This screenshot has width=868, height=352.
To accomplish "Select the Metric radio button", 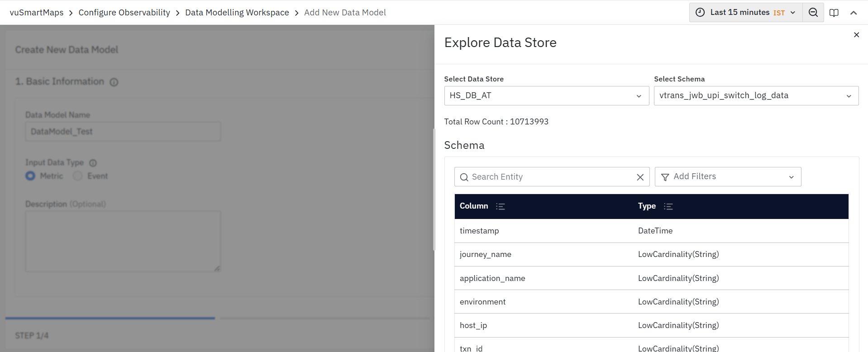I will click(30, 176).
